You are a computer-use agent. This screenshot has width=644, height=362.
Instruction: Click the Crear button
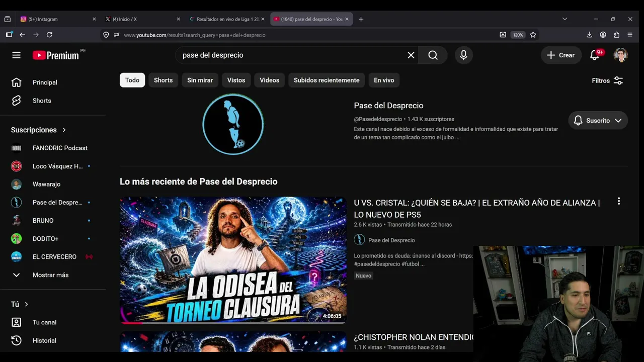click(x=561, y=55)
